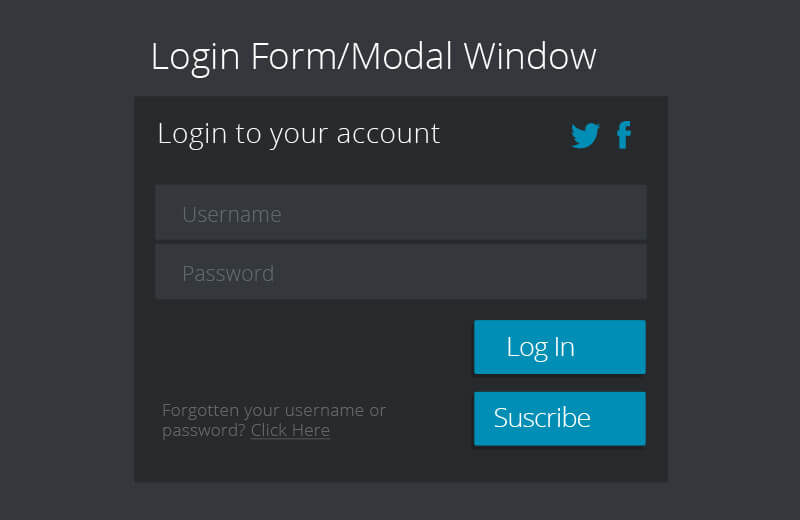Image resolution: width=800 pixels, height=520 pixels.
Task: Click the "Forgotten your username or password?" text
Action: (273, 410)
